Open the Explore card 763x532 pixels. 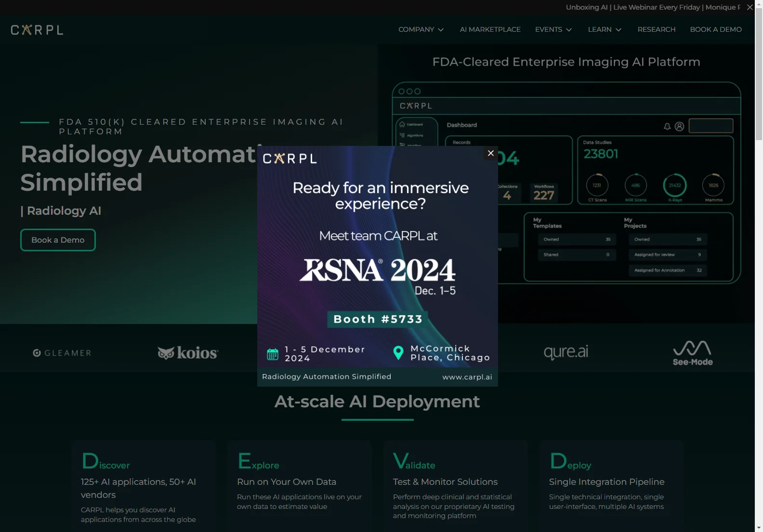(300, 486)
